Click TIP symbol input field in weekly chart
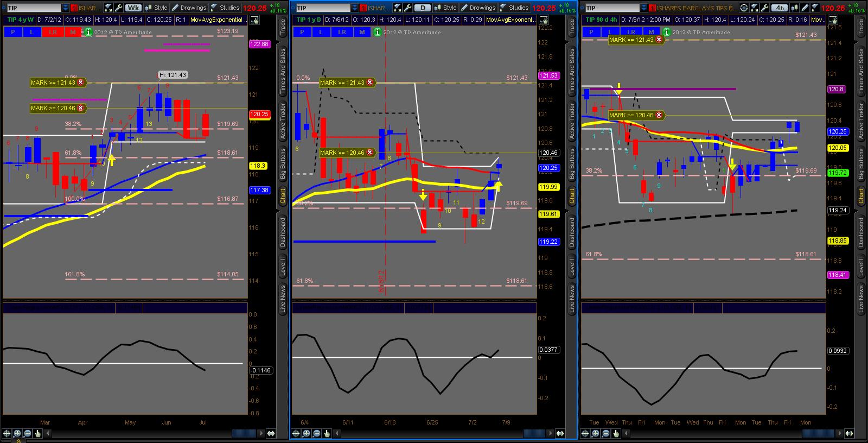This screenshot has width=868, height=443. tap(34, 8)
